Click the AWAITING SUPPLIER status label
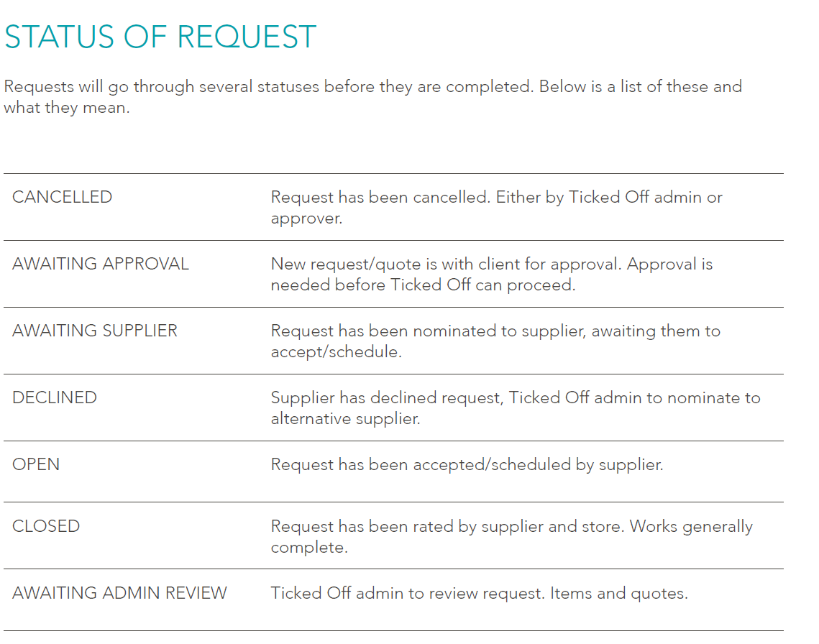Image resolution: width=819 pixels, height=644 pixels. pos(95,331)
